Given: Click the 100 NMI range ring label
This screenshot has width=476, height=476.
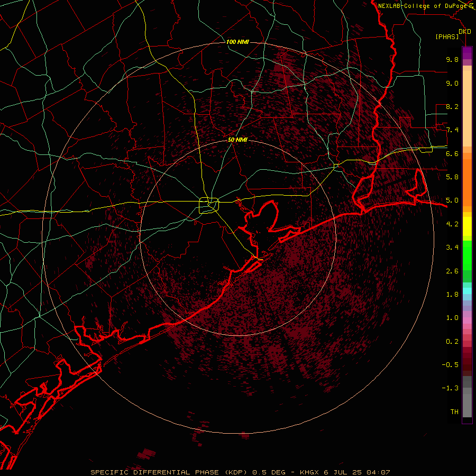Looking at the screenshot, I should (x=237, y=42).
